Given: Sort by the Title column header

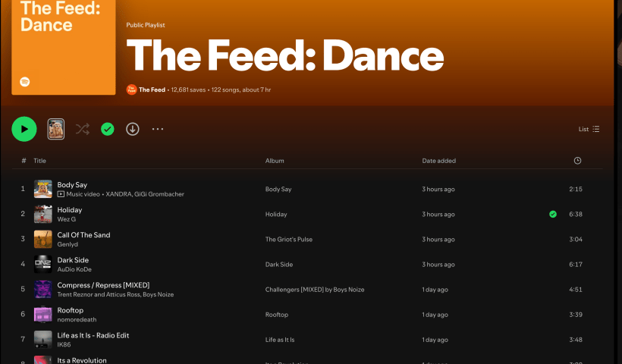Looking at the screenshot, I should pyautogui.click(x=39, y=161).
